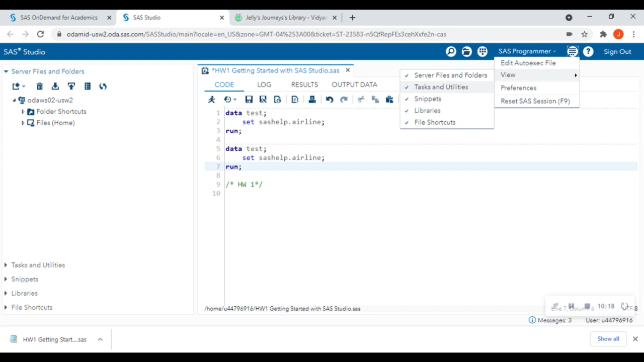Choose Reset SAS Session (F9)
This screenshot has width=644, height=362.
point(537,101)
